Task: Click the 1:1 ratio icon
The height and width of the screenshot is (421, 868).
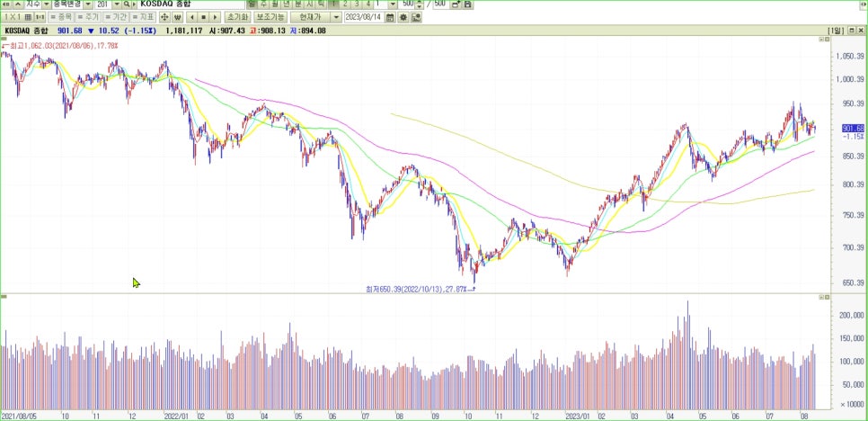Action: tap(40, 17)
